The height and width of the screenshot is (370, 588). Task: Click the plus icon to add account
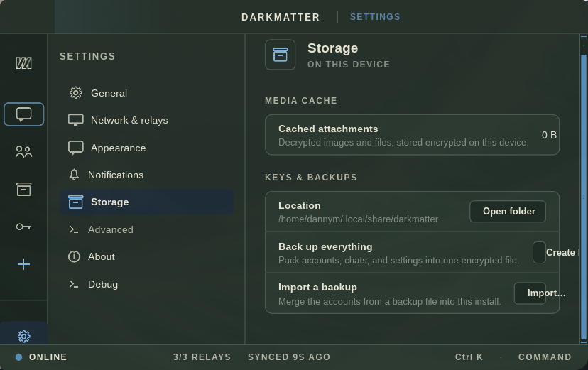pos(23,264)
